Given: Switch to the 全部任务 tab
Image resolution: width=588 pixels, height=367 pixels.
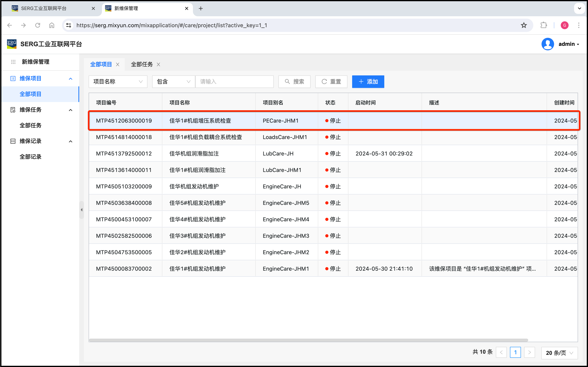Looking at the screenshot, I should [x=142, y=64].
